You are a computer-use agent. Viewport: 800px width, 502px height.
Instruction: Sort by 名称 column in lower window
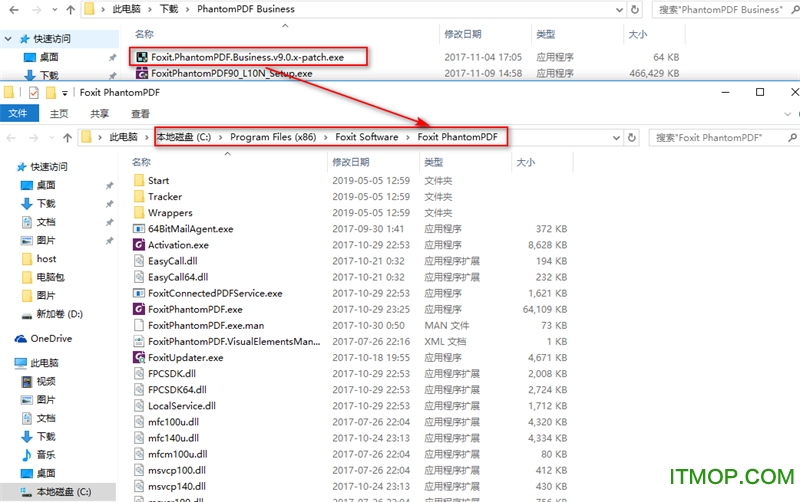[141, 162]
